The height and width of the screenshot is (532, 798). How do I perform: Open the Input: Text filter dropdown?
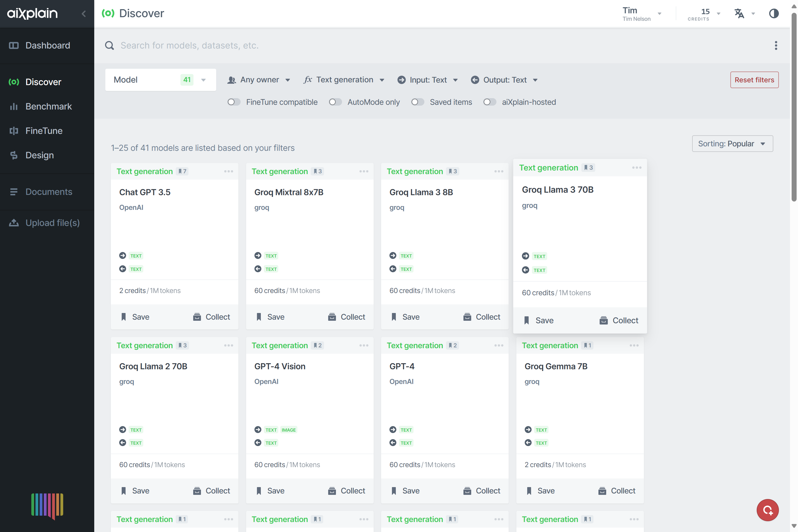tap(427, 80)
